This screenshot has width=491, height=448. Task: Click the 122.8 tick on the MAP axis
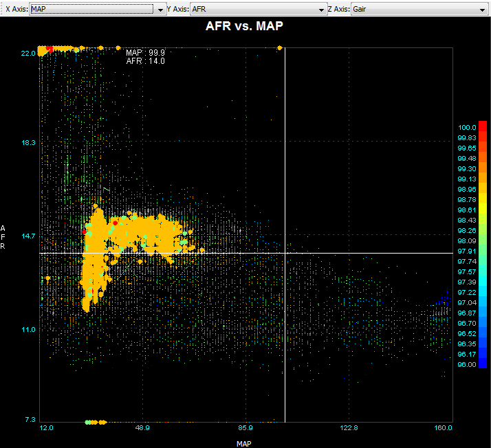point(349,428)
